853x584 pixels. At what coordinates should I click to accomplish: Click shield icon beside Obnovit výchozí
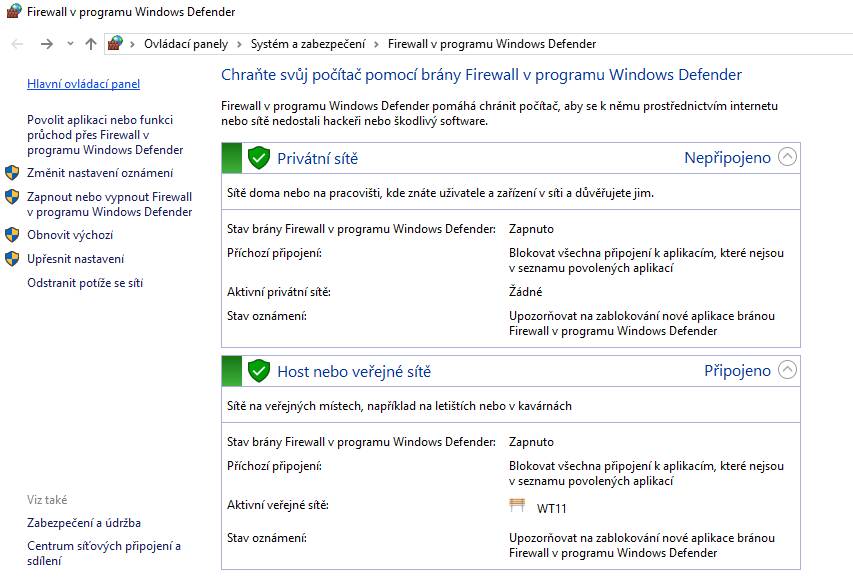[12, 235]
